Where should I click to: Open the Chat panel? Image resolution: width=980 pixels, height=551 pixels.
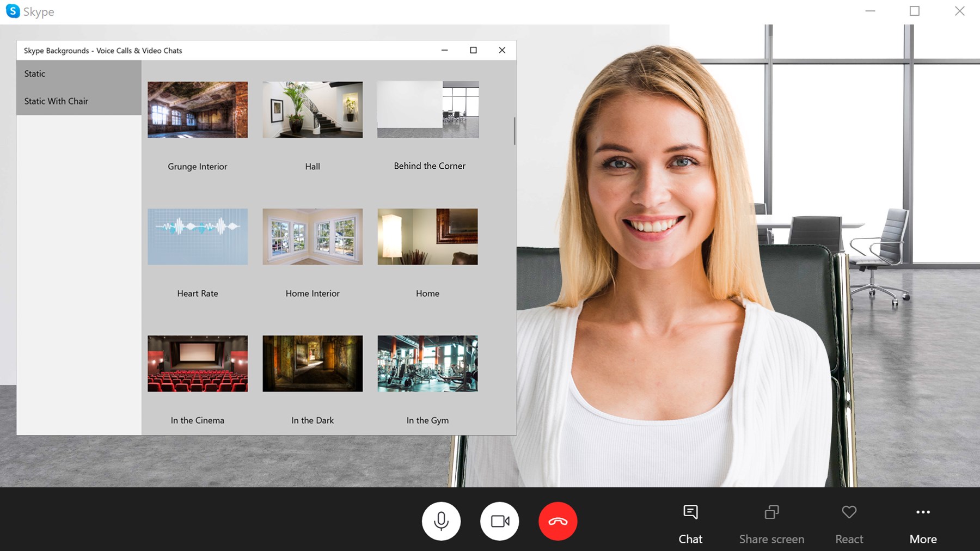coord(690,523)
